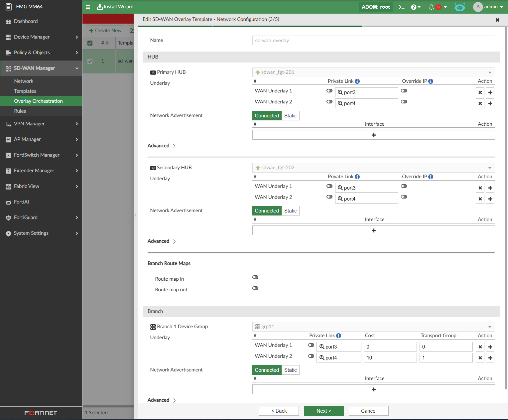Screen dimensions: 508x420
Task: Open the Branch 1 Device Group dropdown
Action: [374, 327]
